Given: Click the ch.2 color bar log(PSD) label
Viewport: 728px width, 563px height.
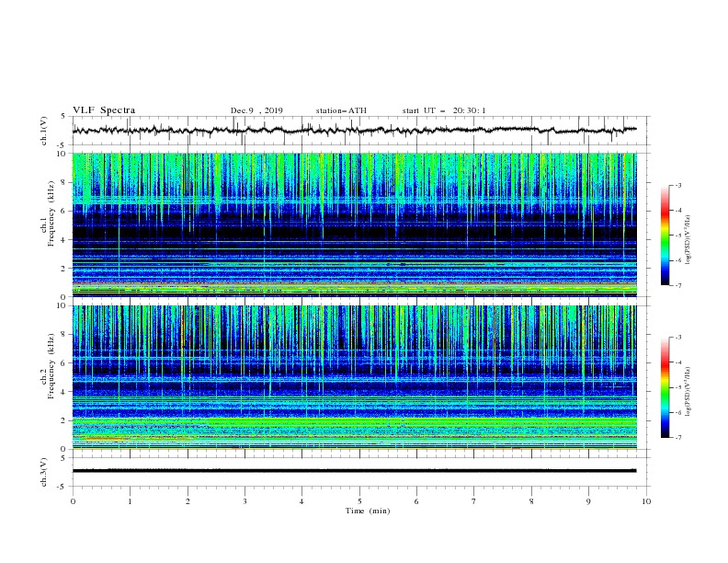Looking at the screenshot, I should (688, 392).
